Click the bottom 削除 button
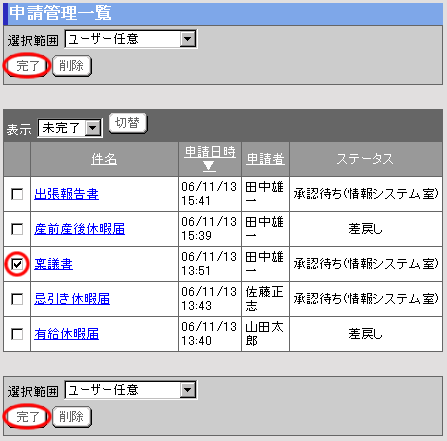The width and height of the screenshot is (447, 441). 72,417
